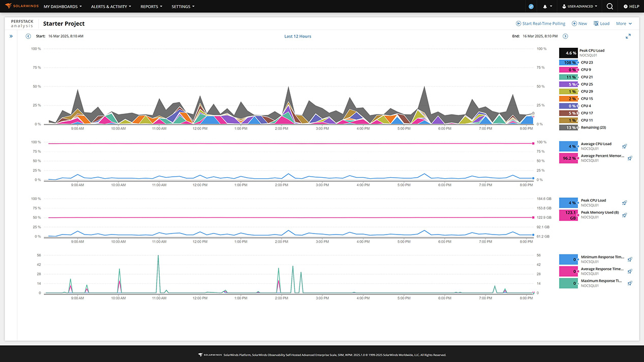Open the search magnifier in the top bar
Image resolution: width=644 pixels, height=362 pixels.
pyautogui.click(x=609, y=6)
